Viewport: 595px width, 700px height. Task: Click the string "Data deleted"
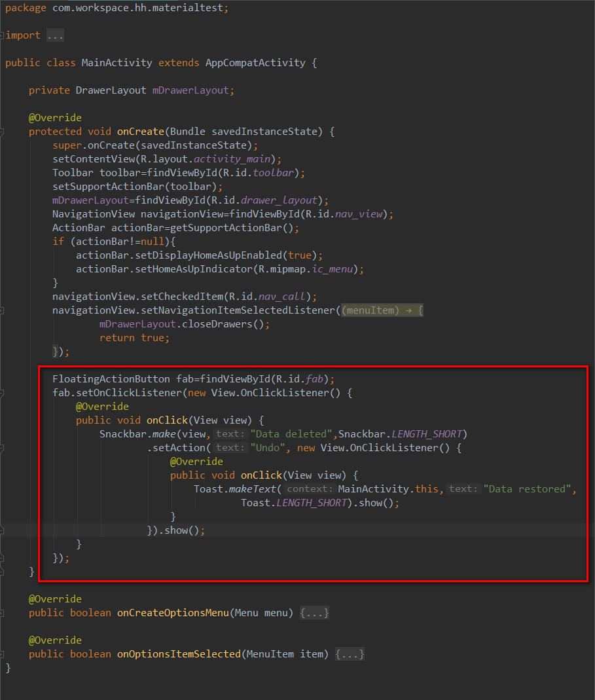[291, 434]
